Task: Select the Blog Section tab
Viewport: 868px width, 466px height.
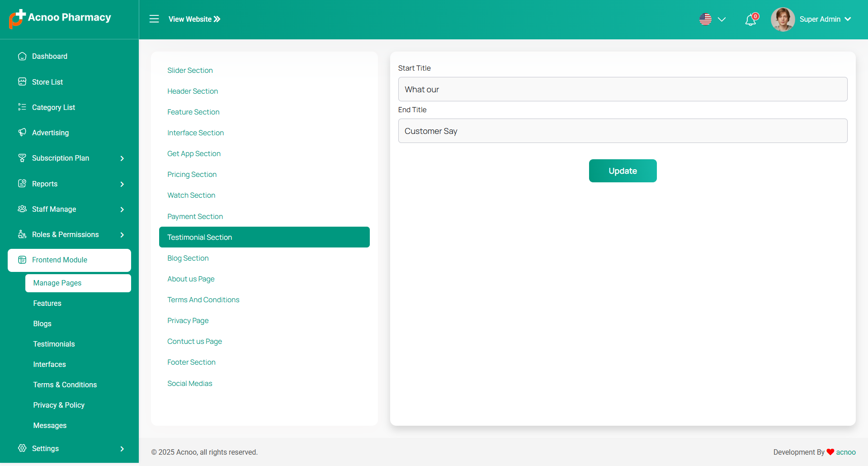Action: (188, 258)
